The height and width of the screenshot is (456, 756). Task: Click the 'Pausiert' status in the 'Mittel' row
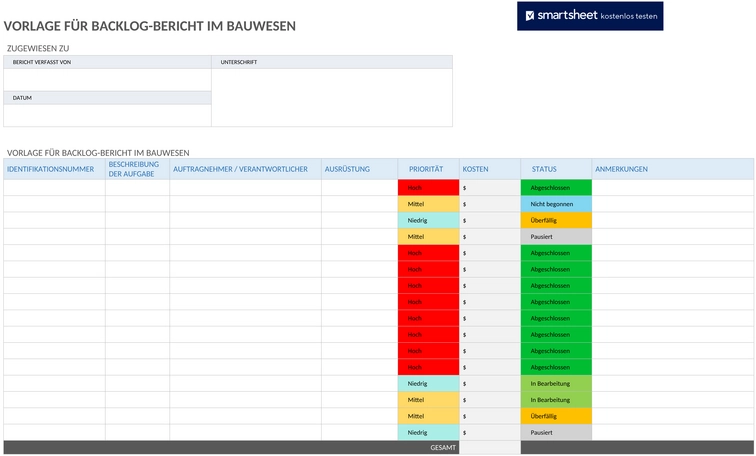click(x=556, y=237)
